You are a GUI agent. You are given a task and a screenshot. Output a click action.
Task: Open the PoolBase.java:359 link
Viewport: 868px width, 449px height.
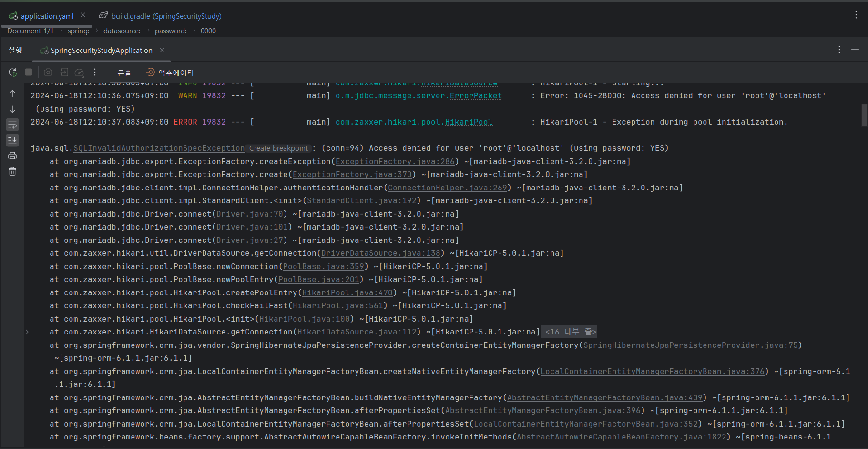pos(323,267)
